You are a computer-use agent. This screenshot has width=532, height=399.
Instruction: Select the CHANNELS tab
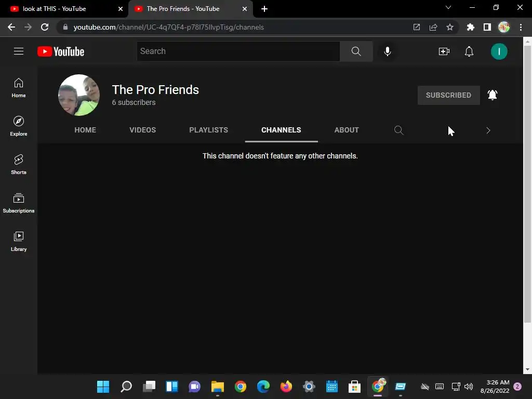tap(281, 130)
